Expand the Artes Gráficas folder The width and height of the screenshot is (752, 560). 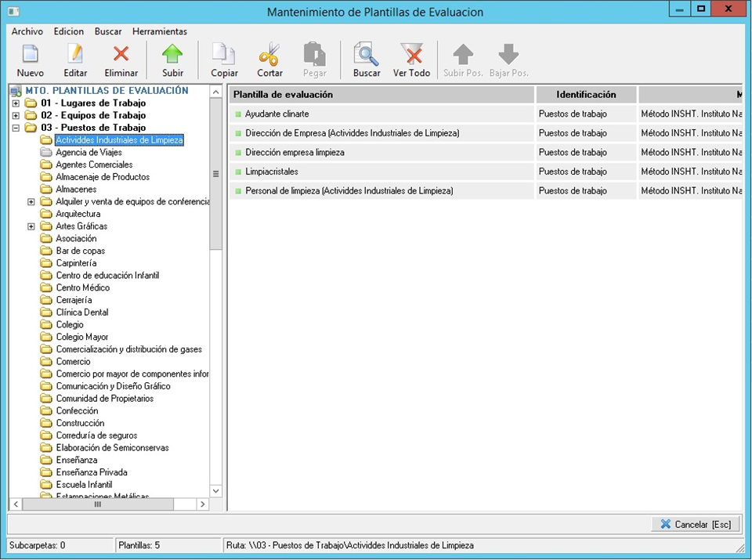click(31, 226)
